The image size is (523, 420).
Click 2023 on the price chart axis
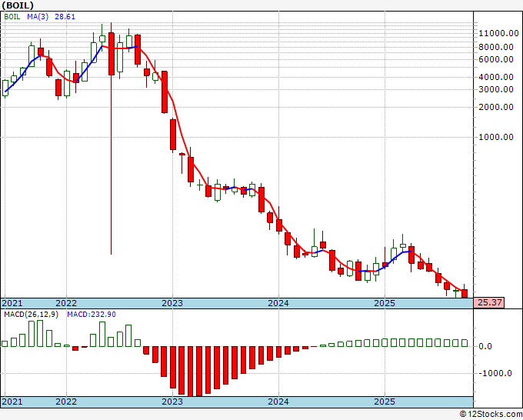click(x=172, y=303)
